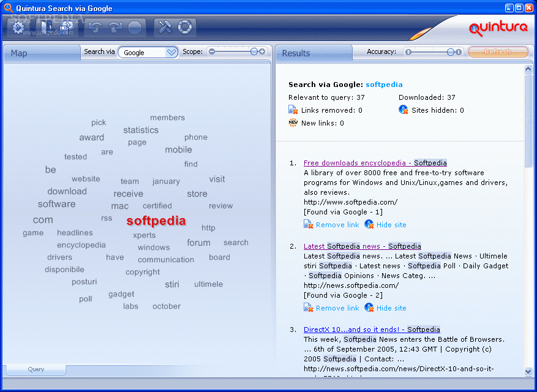Select the word 'award' in the map
The height and width of the screenshot is (392, 537).
tap(91, 137)
